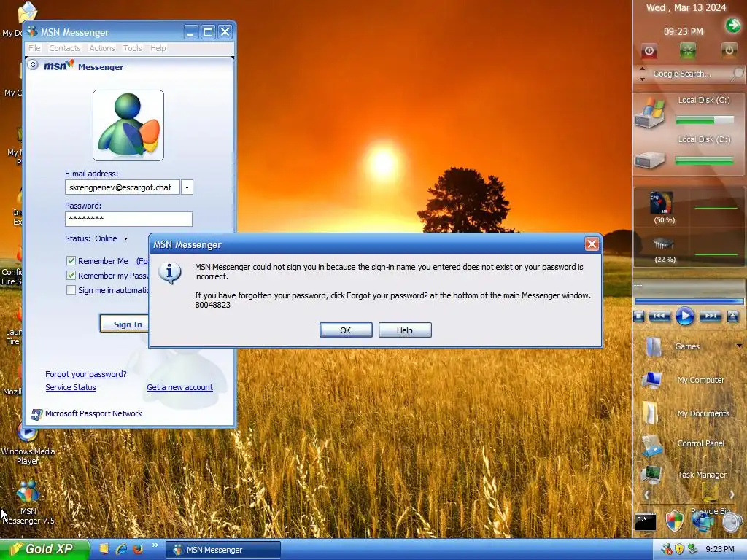Expand the Games dropdown arrow
Screen dimensions: 747x560
pyautogui.click(x=740, y=346)
